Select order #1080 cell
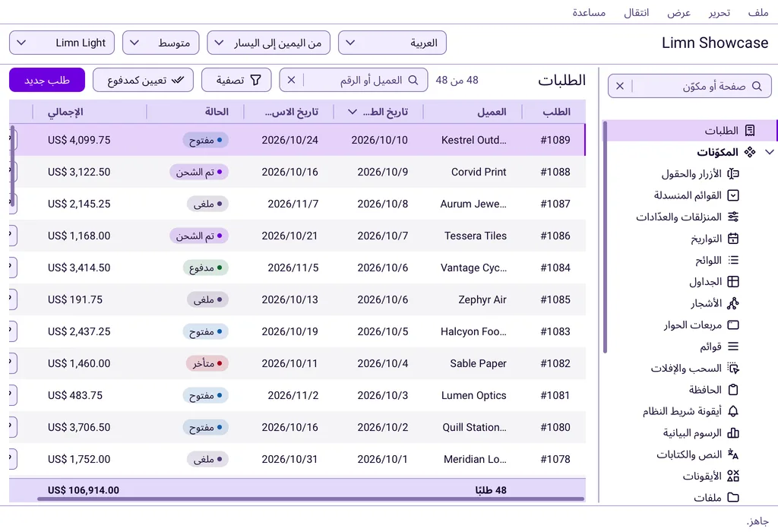Viewport: 778px width, 532px height. point(555,427)
